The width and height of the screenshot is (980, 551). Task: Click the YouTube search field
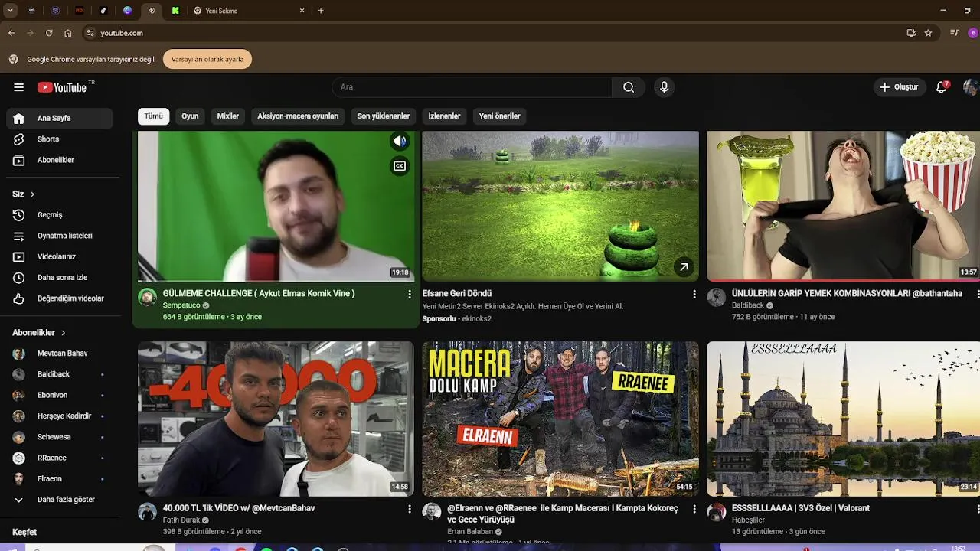coord(472,87)
